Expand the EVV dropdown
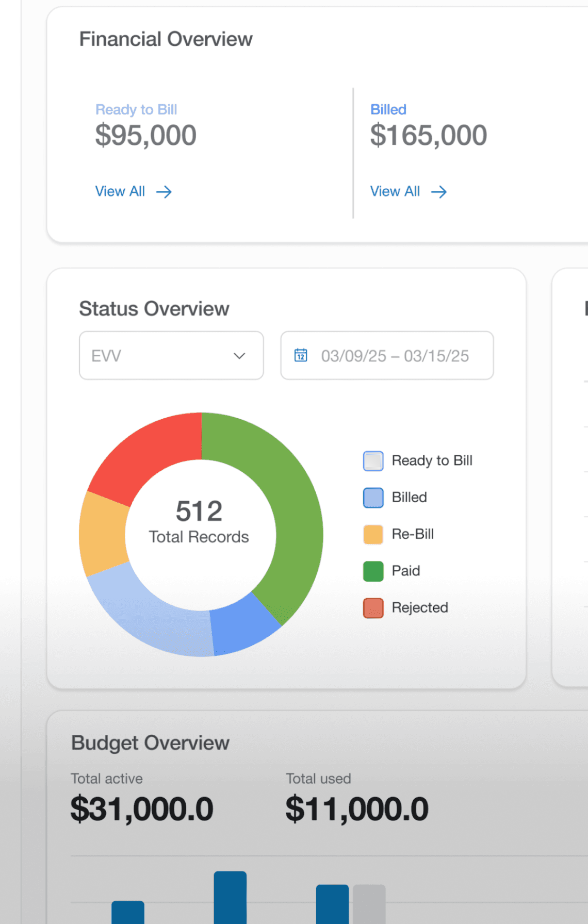 (x=171, y=356)
